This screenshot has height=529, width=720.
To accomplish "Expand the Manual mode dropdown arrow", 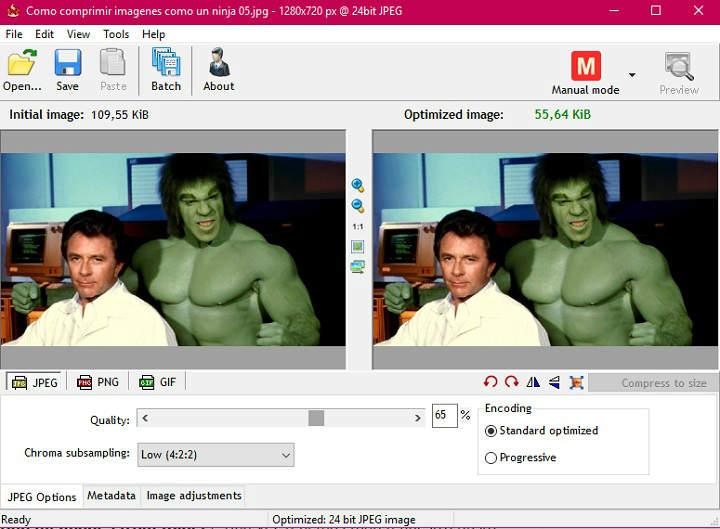I will coord(632,74).
